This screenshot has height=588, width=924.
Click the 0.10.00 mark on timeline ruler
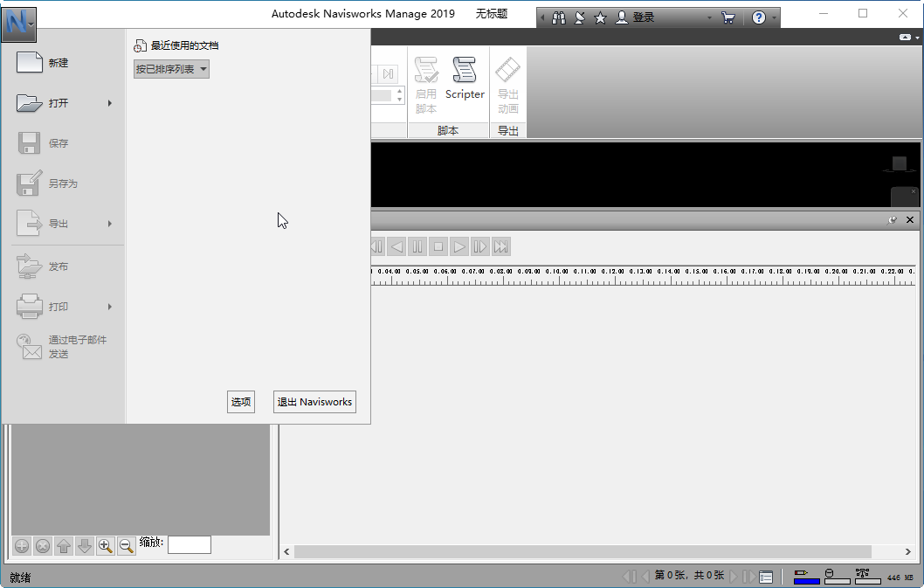click(557, 272)
